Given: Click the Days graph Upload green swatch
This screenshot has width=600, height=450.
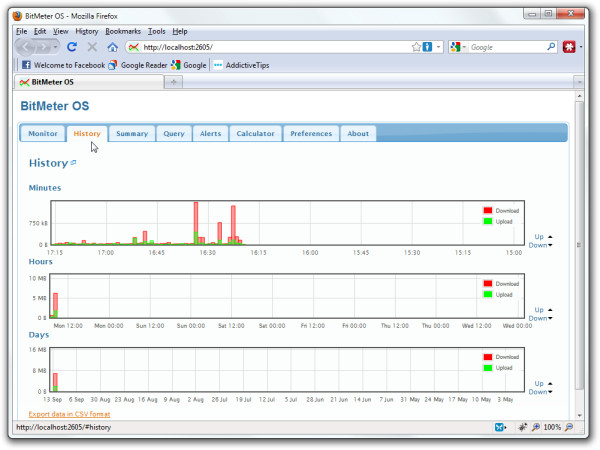Looking at the screenshot, I should tap(488, 368).
